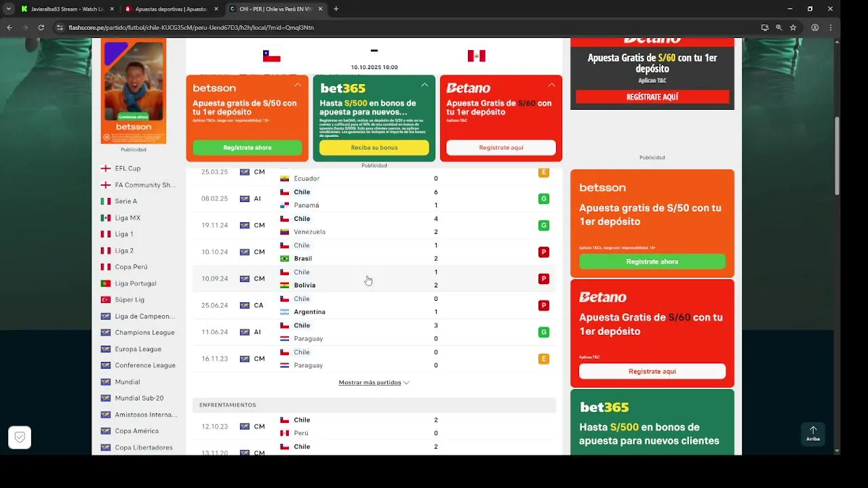Open the 25.06.24 Chile vs Argentina match
This screenshot has width=868, height=488.
pos(374,306)
